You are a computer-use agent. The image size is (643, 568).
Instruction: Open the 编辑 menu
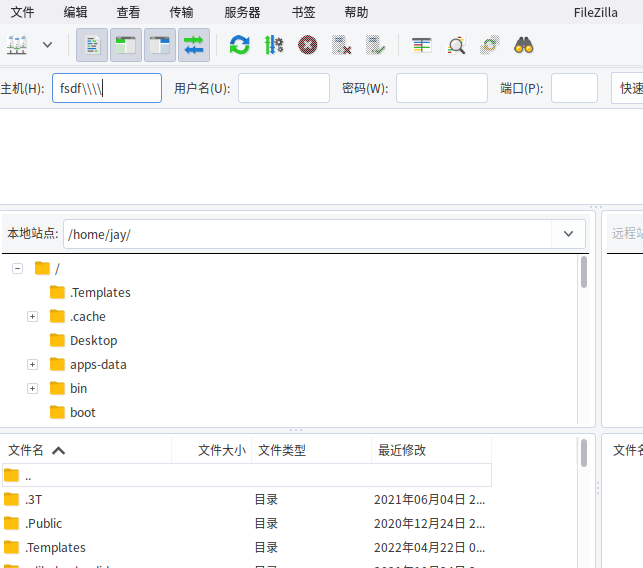click(75, 12)
